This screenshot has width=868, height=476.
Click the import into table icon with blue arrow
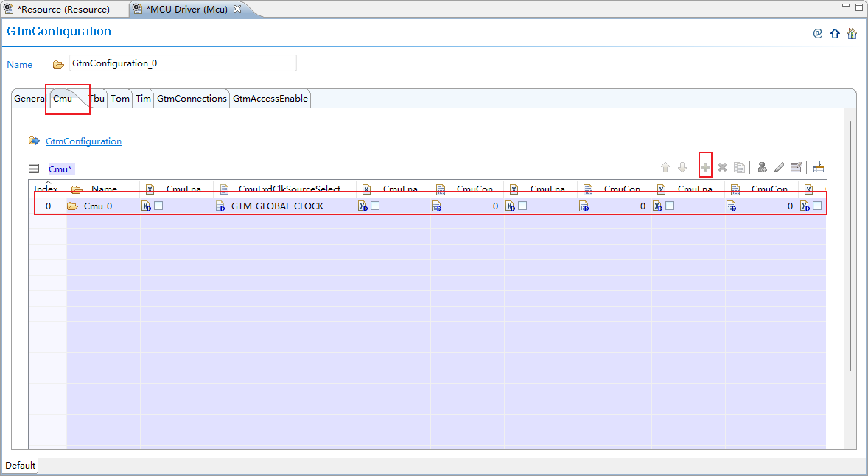[x=819, y=167]
